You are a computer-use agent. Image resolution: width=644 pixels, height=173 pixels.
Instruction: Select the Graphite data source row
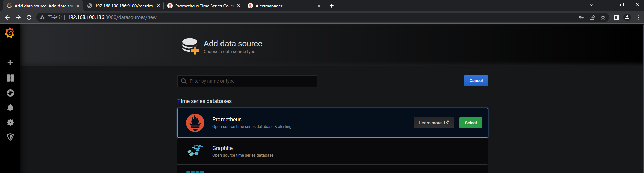click(333, 151)
